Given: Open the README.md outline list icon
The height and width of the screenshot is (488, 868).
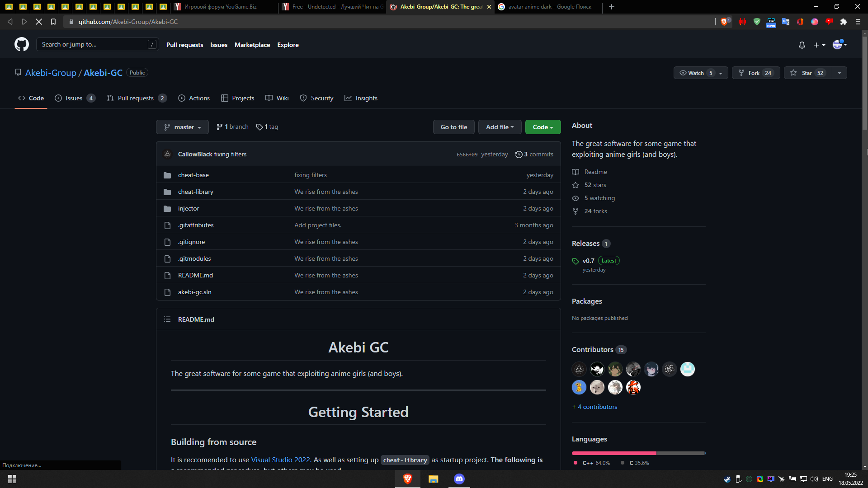Looking at the screenshot, I should 167,319.
